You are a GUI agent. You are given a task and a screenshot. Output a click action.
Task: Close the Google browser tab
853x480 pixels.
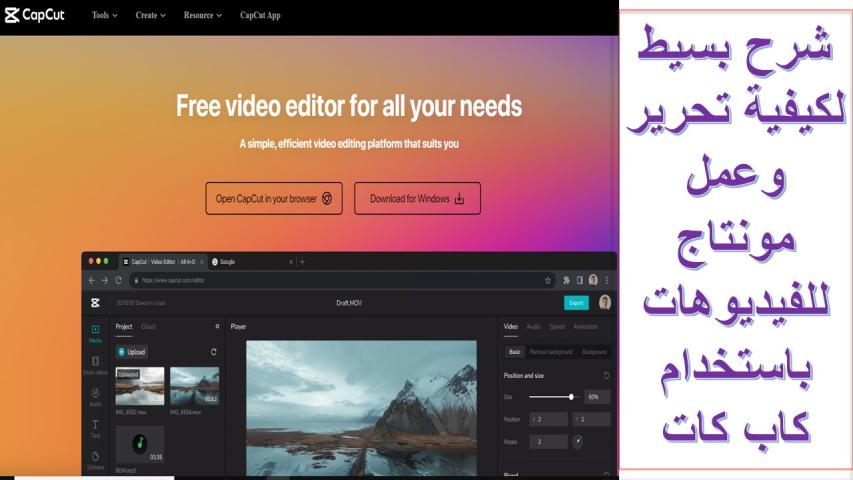click(x=291, y=262)
